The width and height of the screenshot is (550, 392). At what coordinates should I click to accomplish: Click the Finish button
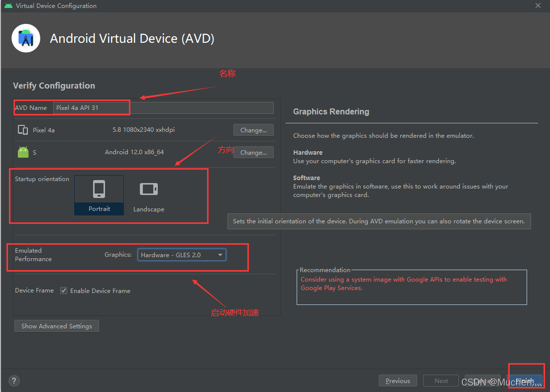coord(525,381)
